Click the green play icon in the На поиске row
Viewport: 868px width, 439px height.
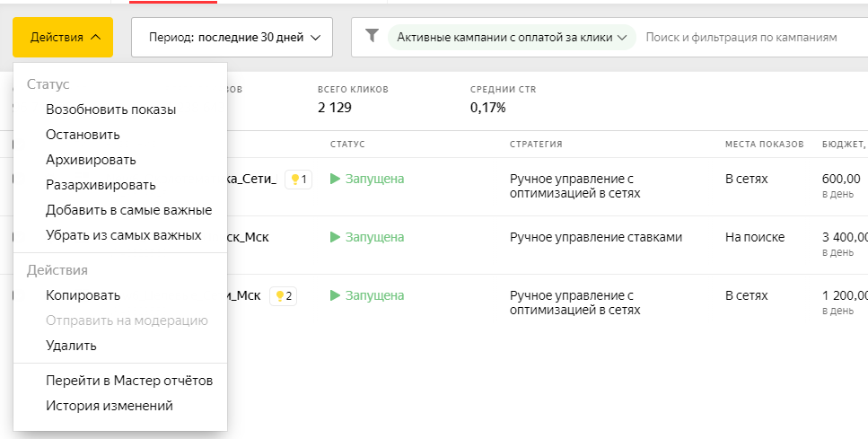pos(336,238)
